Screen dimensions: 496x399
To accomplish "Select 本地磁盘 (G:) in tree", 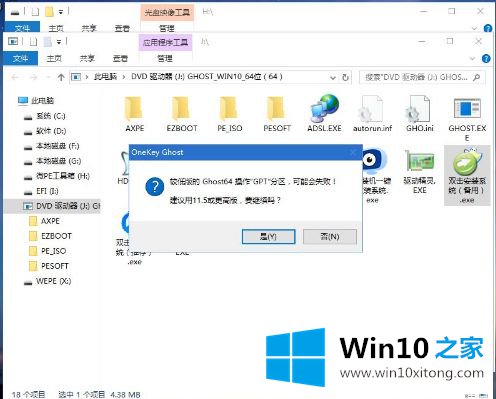I will click(52, 161).
